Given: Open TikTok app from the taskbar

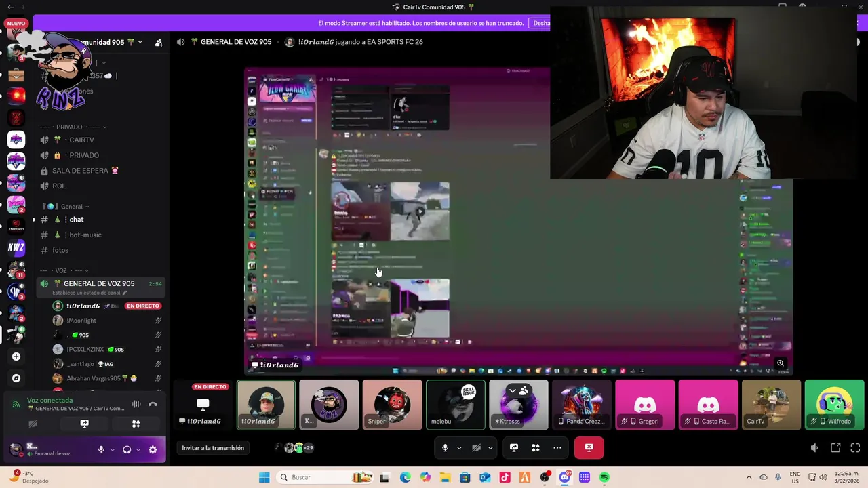Looking at the screenshot, I should [x=505, y=477].
